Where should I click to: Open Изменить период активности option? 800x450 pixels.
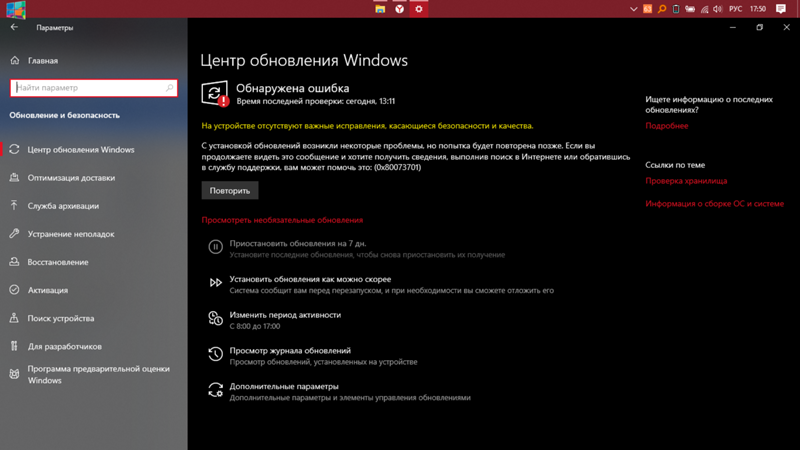pos(285,315)
